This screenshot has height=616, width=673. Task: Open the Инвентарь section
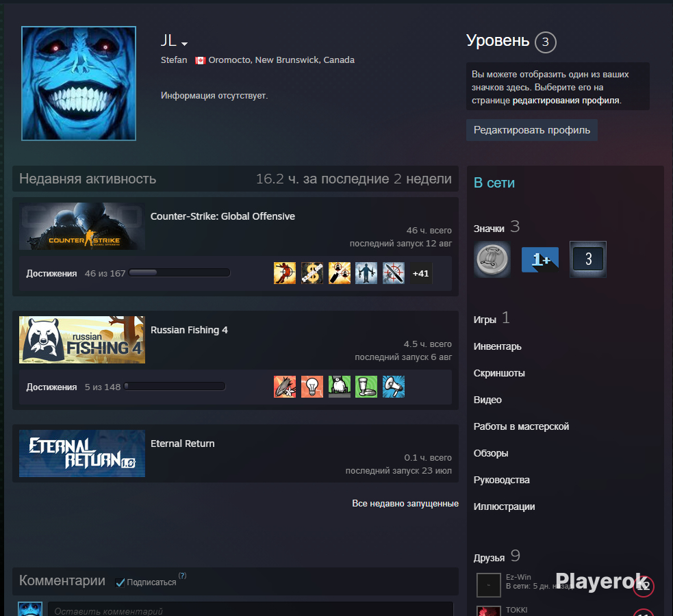tap(498, 346)
